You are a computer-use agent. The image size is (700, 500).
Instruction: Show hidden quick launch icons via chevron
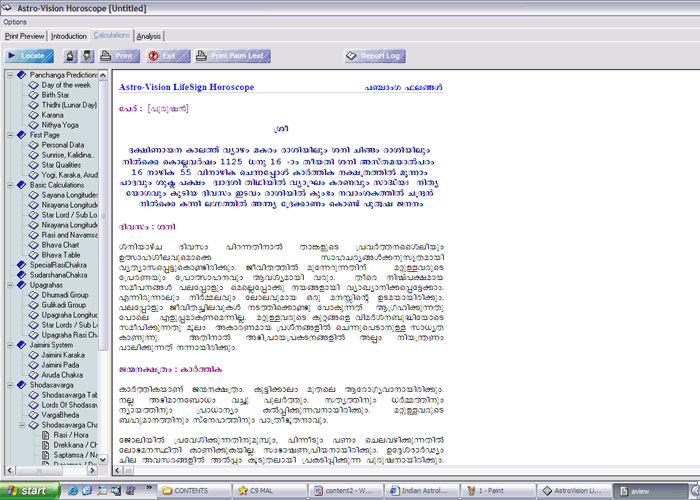click(x=149, y=487)
